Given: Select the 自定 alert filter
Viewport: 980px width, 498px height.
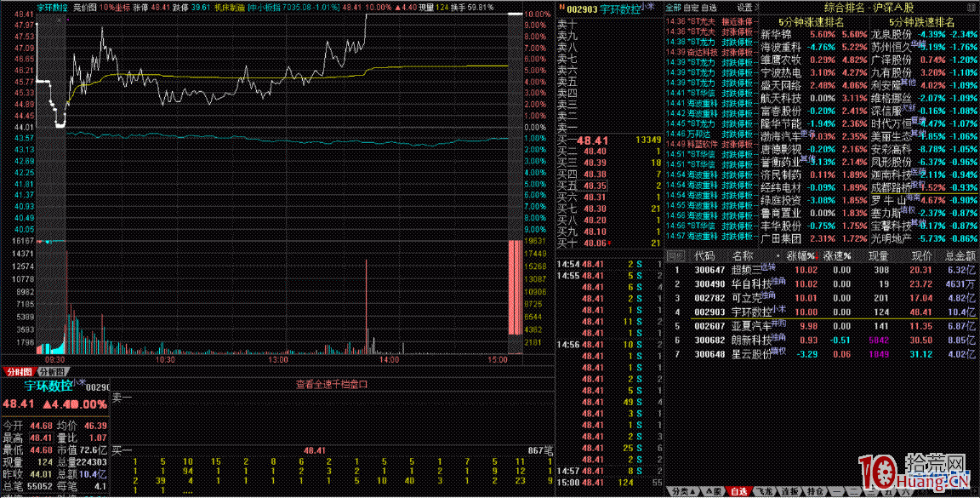Looking at the screenshot, I should click(691, 8).
